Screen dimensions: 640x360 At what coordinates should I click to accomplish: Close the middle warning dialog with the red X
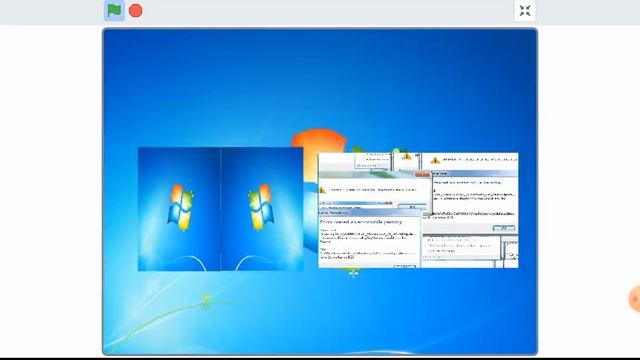(x=423, y=174)
